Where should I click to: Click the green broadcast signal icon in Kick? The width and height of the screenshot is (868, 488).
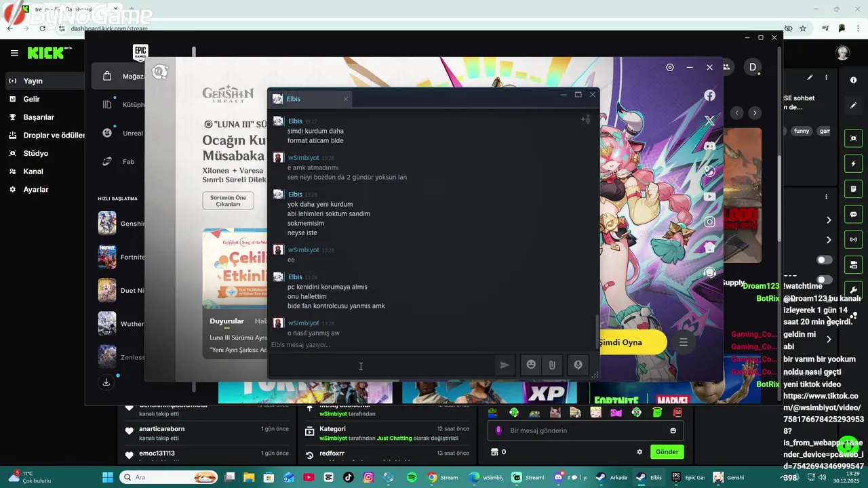coord(853,239)
